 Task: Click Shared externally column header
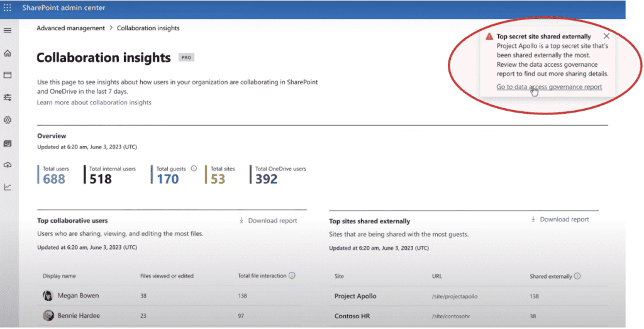click(x=551, y=276)
